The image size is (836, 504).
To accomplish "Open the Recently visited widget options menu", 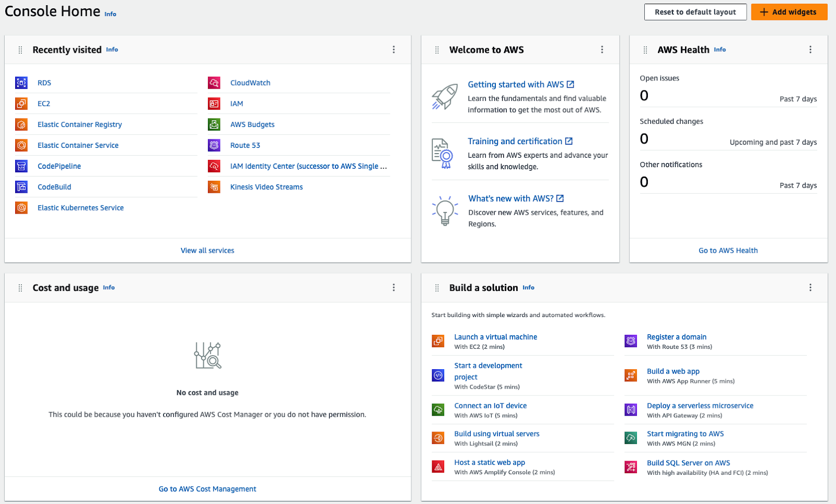I will 394,49.
